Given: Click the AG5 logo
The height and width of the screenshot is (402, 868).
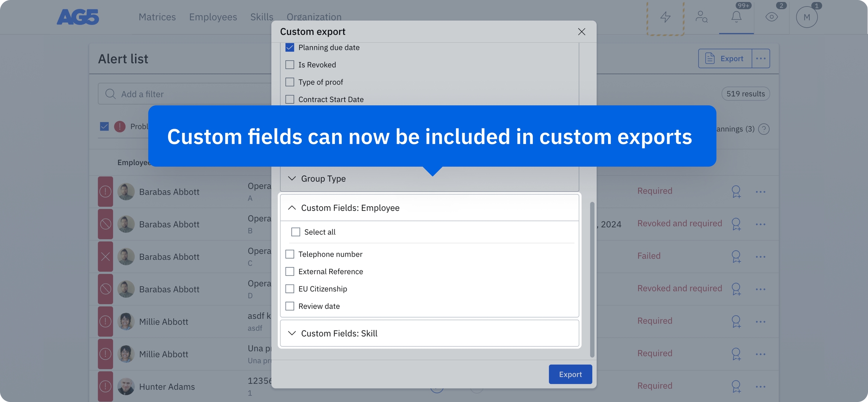Looking at the screenshot, I should point(78,17).
